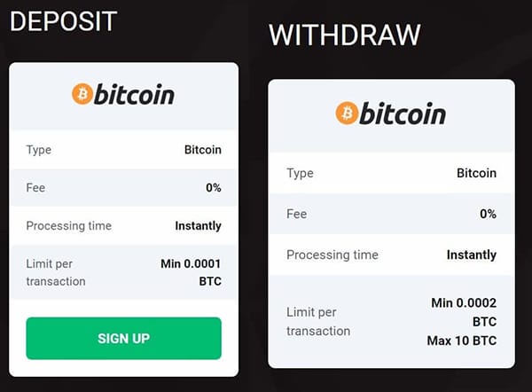Select the WITHDRAW heading

click(x=345, y=35)
